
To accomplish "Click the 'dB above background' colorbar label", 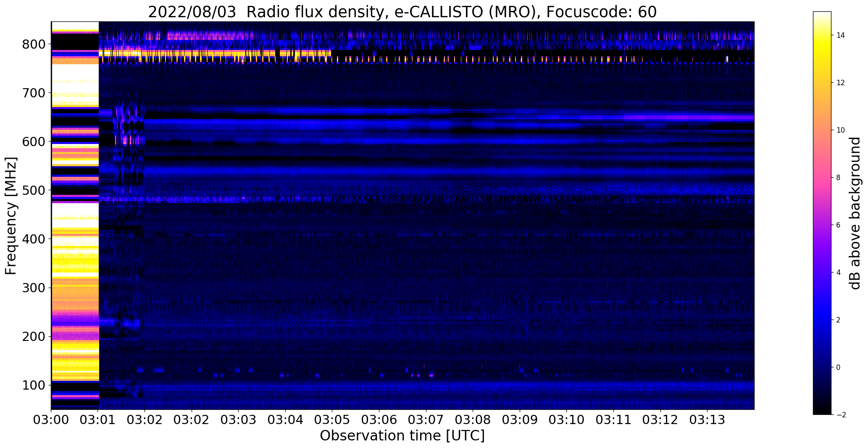I will (x=855, y=213).
